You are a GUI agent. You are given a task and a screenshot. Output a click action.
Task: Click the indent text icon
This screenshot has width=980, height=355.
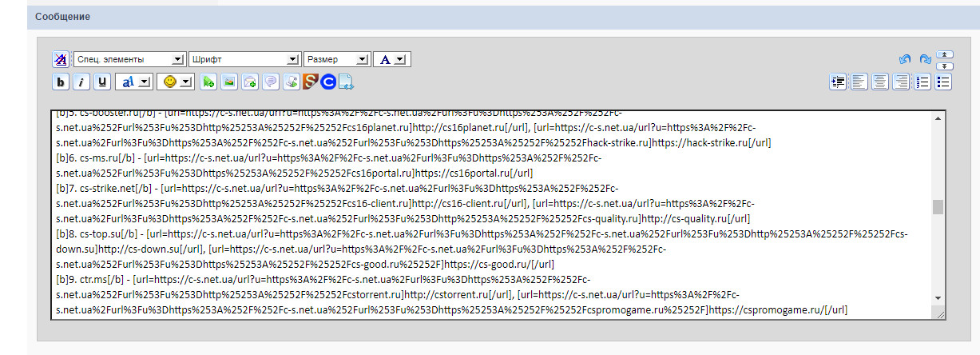pos(839,82)
